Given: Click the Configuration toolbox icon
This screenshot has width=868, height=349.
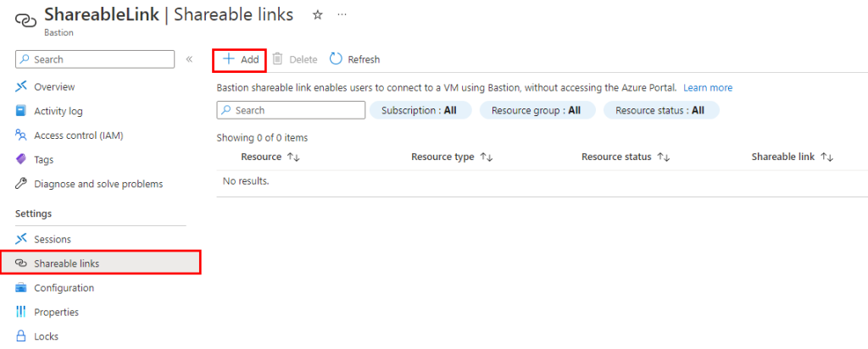Looking at the screenshot, I should click(21, 288).
